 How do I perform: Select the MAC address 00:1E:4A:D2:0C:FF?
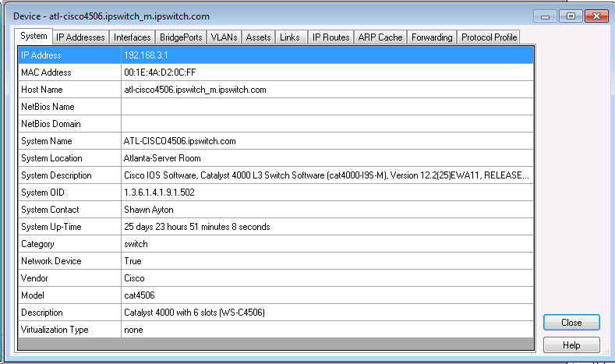pyautogui.click(x=327, y=72)
